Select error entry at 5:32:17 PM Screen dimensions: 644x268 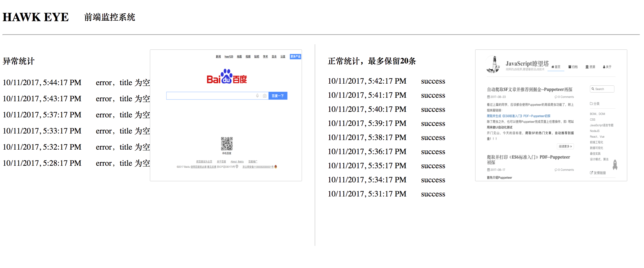pyautogui.click(x=76, y=147)
